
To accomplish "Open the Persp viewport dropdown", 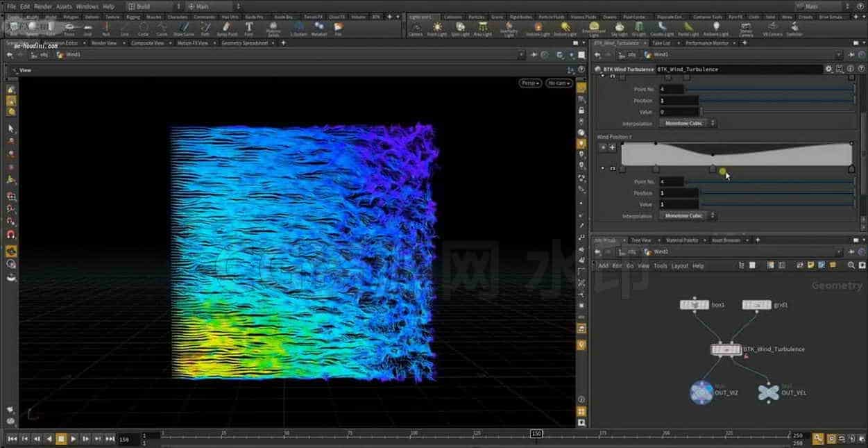I will coord(531,83).
